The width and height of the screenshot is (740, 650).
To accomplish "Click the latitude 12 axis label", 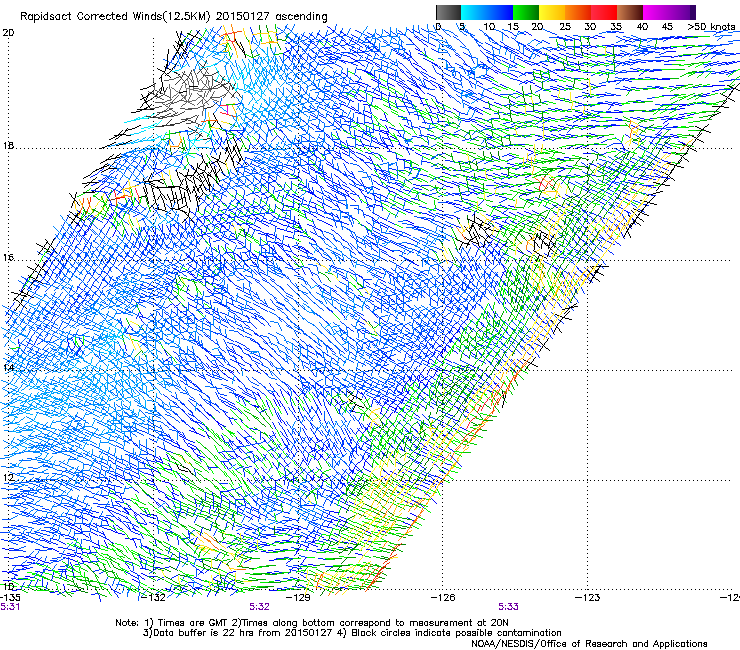I will point(8,478).
